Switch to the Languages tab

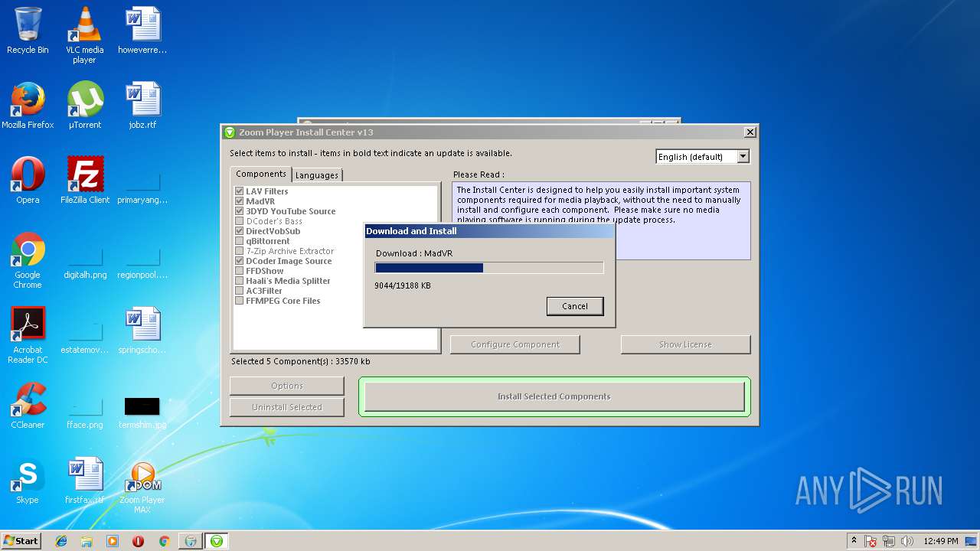(317, 175)
